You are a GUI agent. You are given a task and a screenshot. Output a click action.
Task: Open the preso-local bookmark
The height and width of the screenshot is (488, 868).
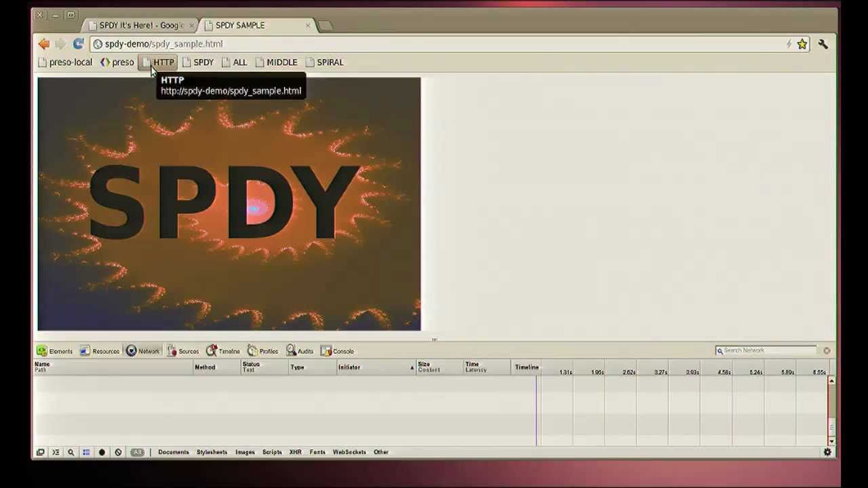(x=65, y=62)
